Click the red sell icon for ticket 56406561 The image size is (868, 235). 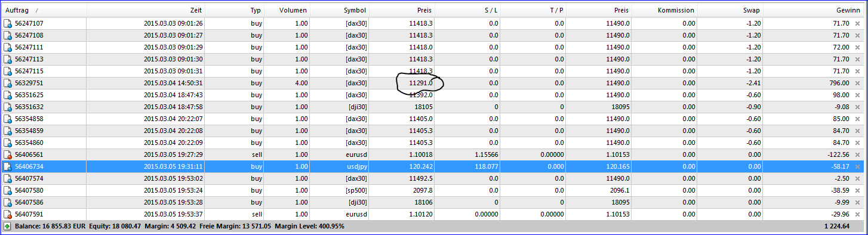tap(8, 154)
